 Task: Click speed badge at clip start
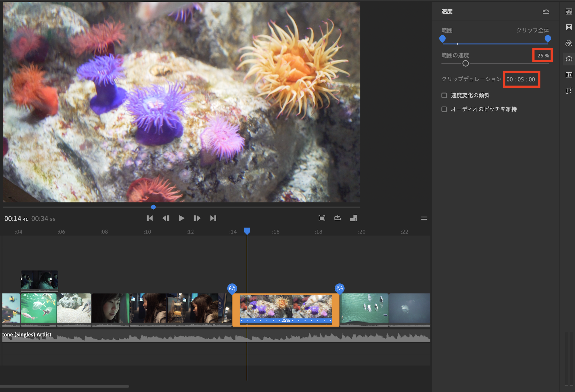click(x=232, y=288)
